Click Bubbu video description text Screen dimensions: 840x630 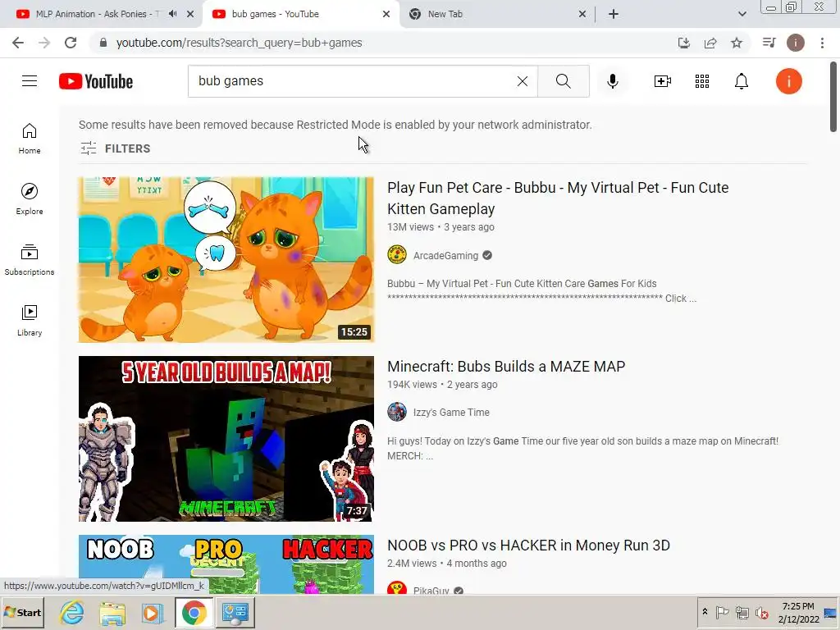tap(541, 291)
